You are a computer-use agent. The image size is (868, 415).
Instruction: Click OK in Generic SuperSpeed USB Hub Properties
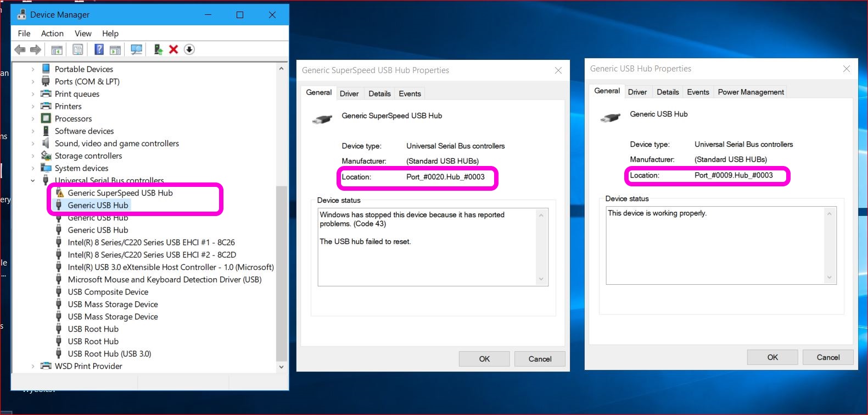484,359
